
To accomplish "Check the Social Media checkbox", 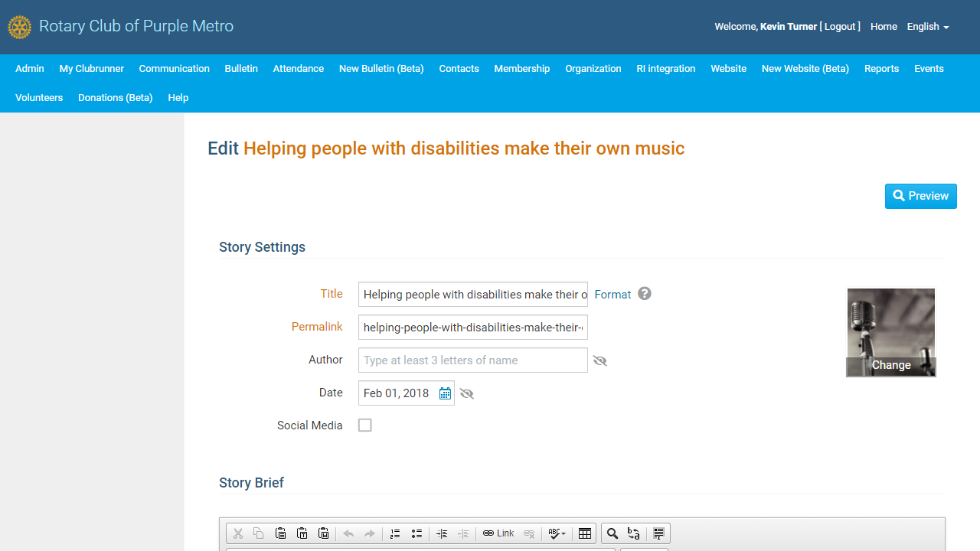I will click(x=365, y=425).
